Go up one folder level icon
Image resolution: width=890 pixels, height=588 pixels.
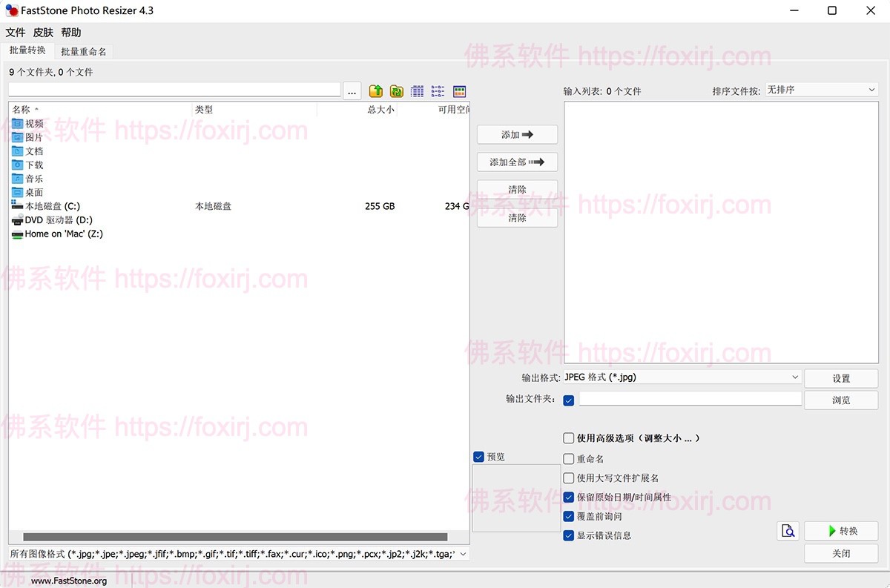376,91
